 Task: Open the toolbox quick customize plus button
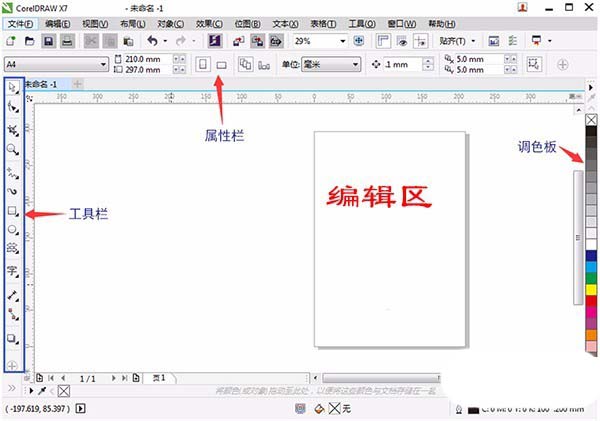12,365
